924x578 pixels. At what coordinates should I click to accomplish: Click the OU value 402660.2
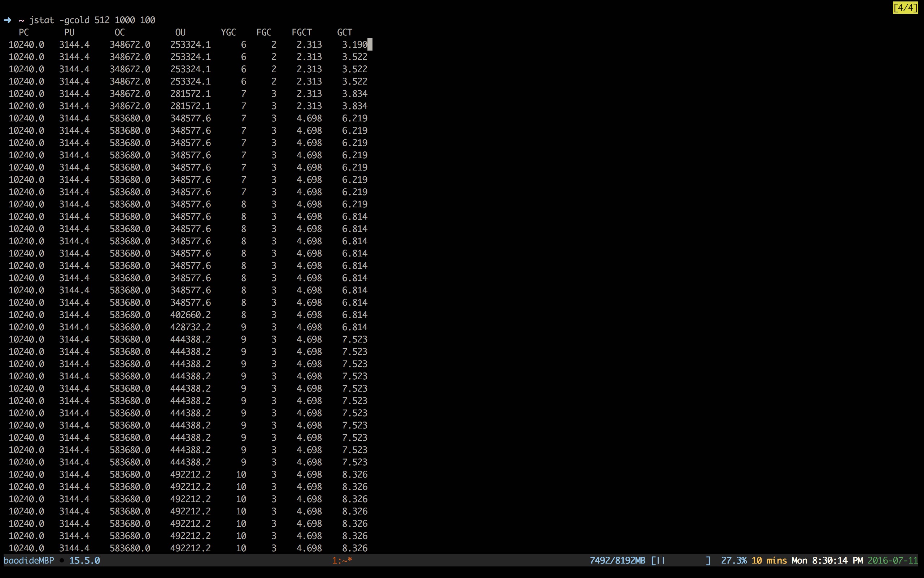tap(191, 315)
